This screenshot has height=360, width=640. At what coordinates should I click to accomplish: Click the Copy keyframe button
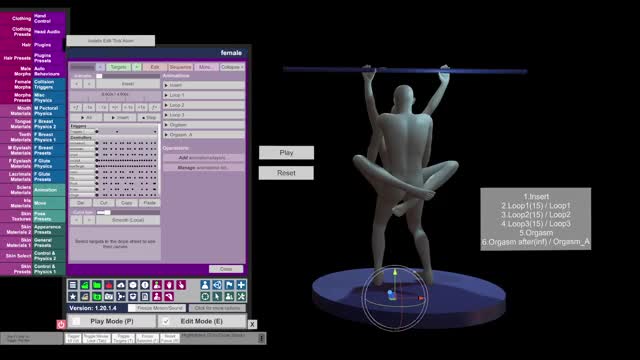point(127,203)
